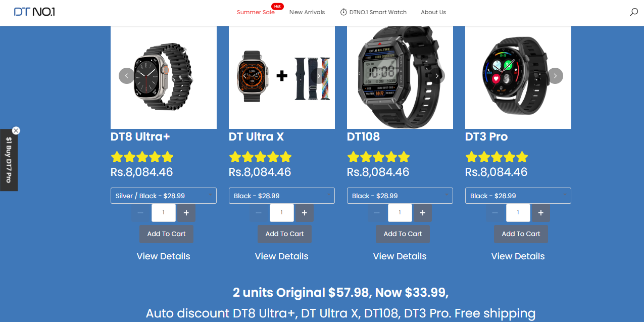Screen dimensions: 644x322
Task: Show next image of DT3 Pro
Action: 555,76
